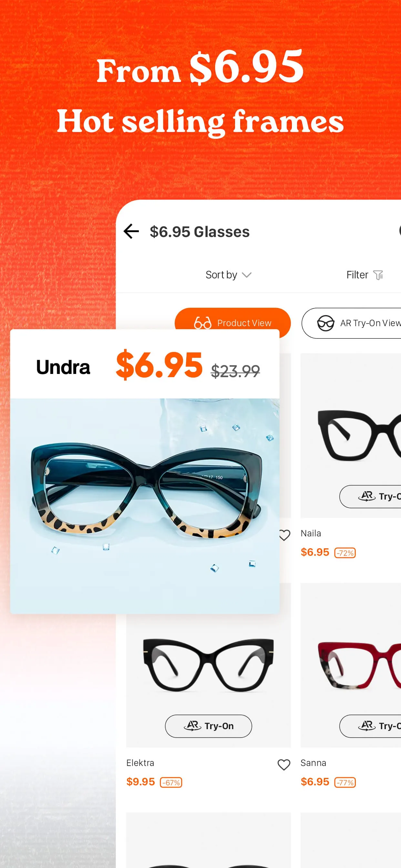Click the Elektra black cat-eye frame image
The width and height of the screenshot is (401, 868).
208,665
